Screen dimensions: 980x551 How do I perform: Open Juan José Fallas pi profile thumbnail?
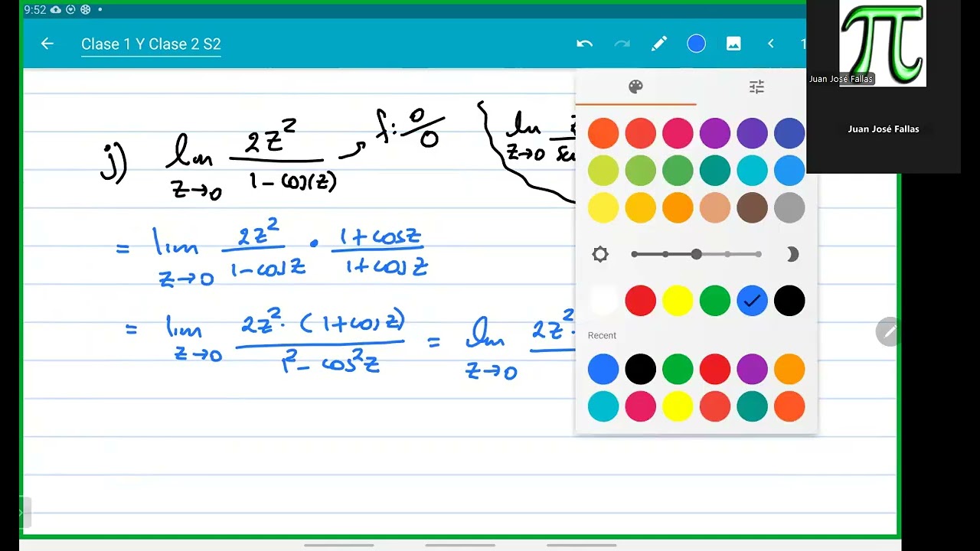(883, 44)
